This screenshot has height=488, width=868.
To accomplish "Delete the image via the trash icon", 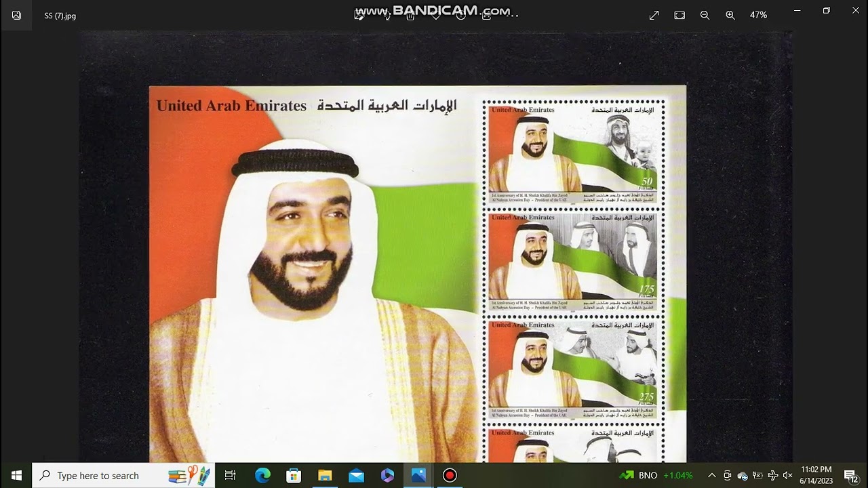I will [x=410, y=16].
